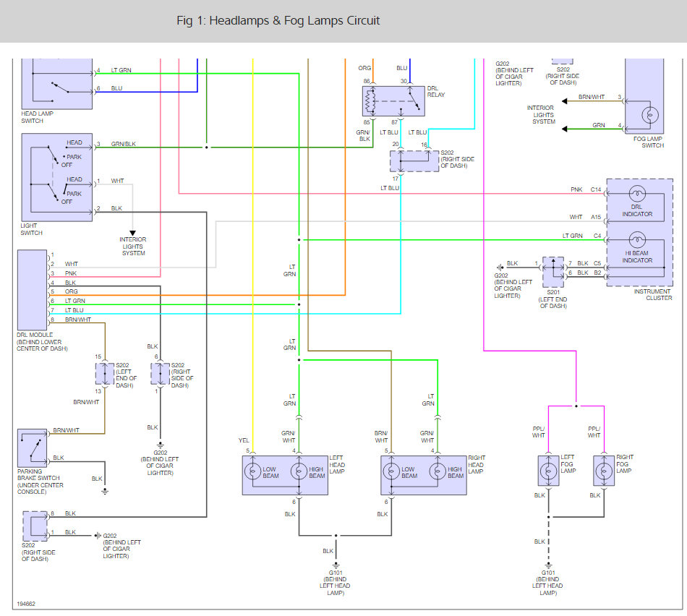Click the fog lamp switch bulb symbol

pyautogui.click(x=650, y=115)
